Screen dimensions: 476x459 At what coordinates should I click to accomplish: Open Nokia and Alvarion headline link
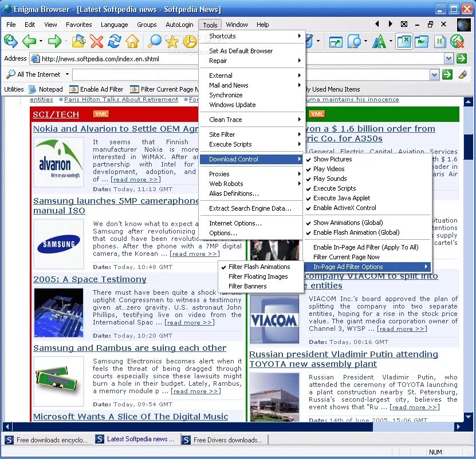pyautogui.click(x=116, y=129)
